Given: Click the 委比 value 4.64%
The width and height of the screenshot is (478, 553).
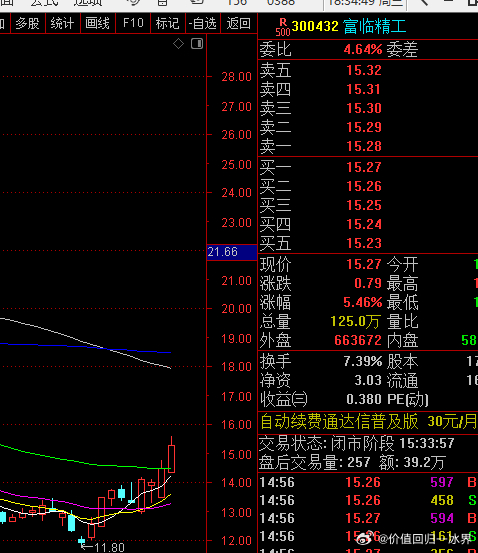Looking at the screenshot, I should click(363, 49).
